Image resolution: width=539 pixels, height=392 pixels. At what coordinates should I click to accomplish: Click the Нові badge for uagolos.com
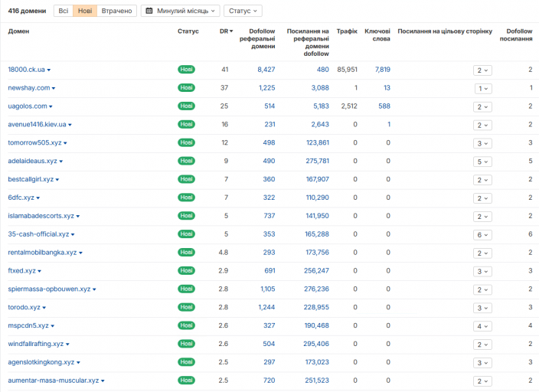point(186,106)
